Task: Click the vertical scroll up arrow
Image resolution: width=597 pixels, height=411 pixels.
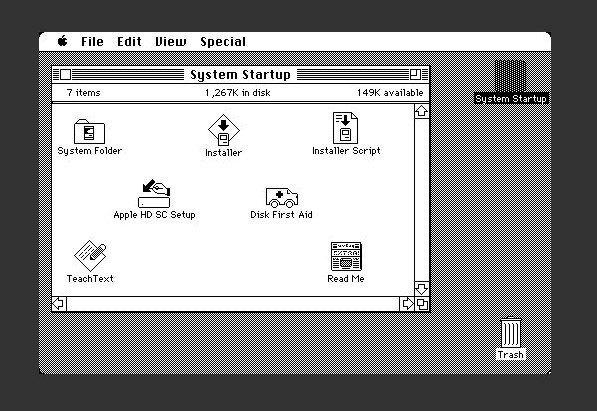Action: click(x=422, y=111)
